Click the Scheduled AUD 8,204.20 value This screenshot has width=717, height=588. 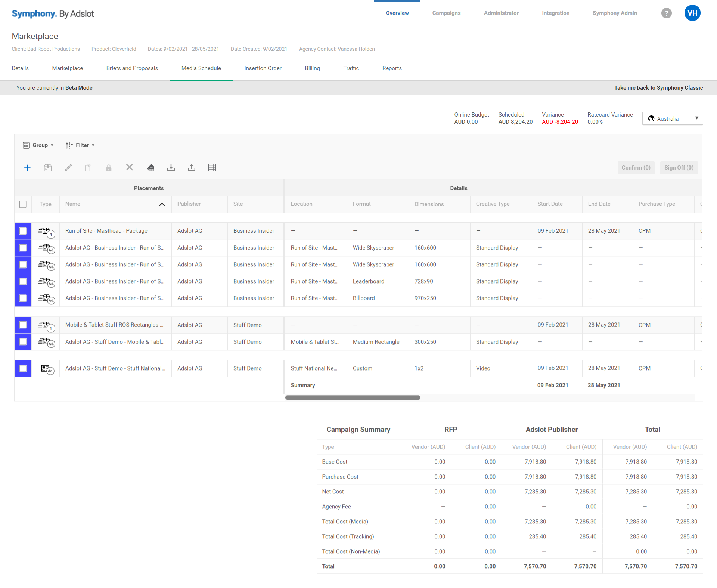(515, 122)
